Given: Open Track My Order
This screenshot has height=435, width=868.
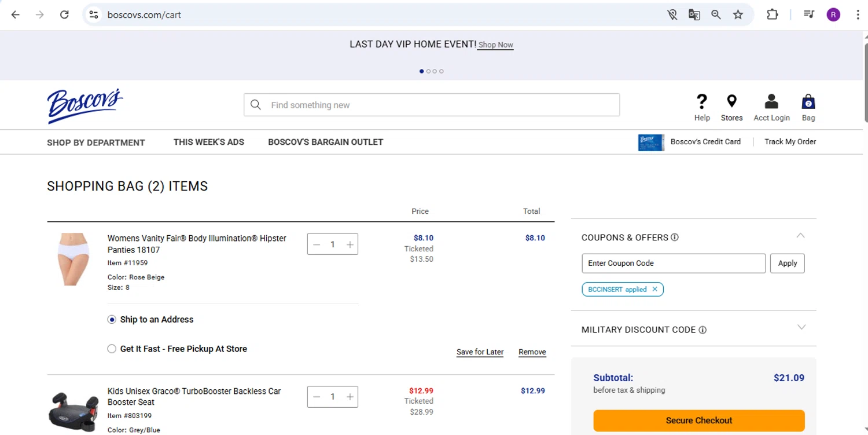Looking at the screenshot, I should [x=790, y=141].
